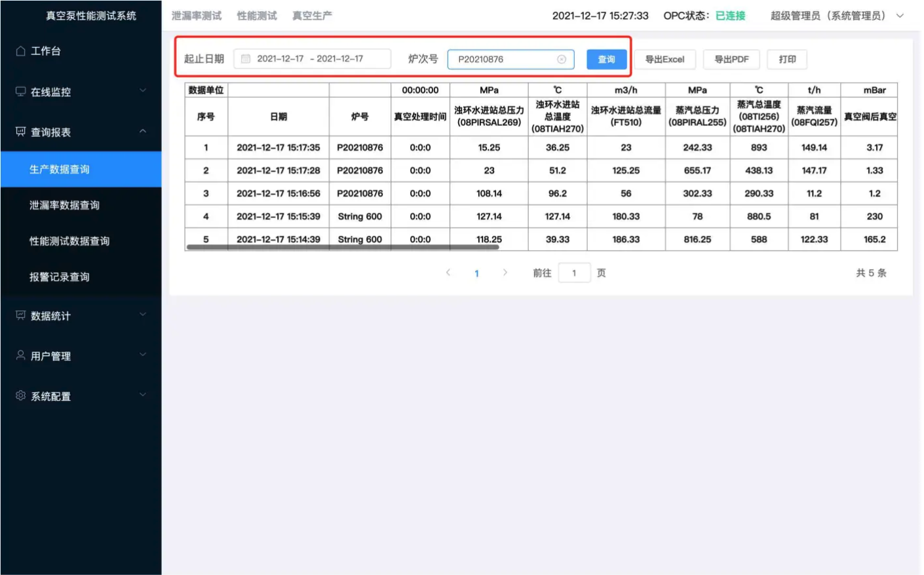
Task: Click the 炉次号 input with P20210876
Action: (x=511, y=59)
